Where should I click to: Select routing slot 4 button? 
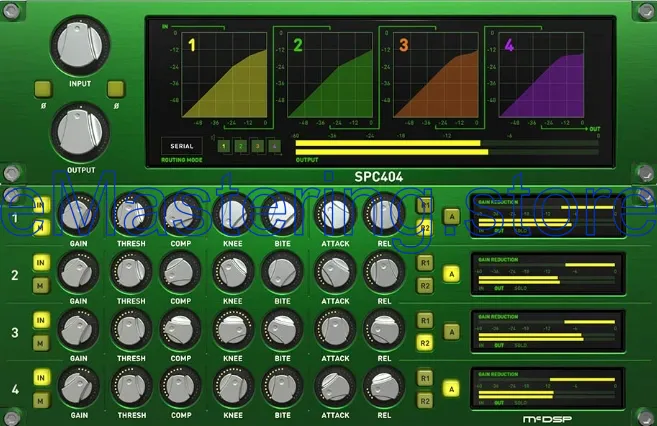click(x=274, y=146)
